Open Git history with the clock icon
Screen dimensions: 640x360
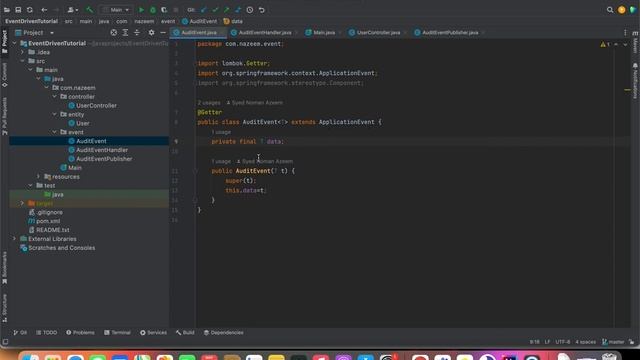tap(250, 10)
